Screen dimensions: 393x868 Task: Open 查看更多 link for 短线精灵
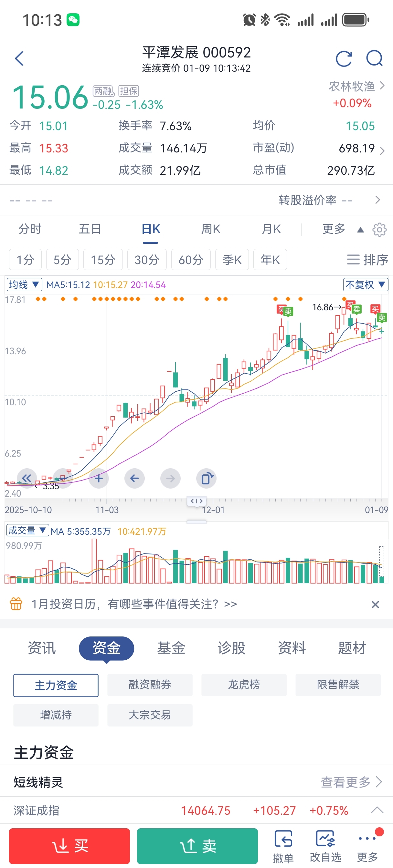click(351, 782)
